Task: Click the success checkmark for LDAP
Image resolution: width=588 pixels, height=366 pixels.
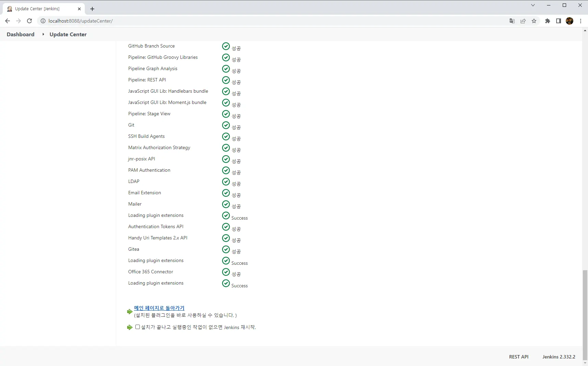Action: point(226,182)
